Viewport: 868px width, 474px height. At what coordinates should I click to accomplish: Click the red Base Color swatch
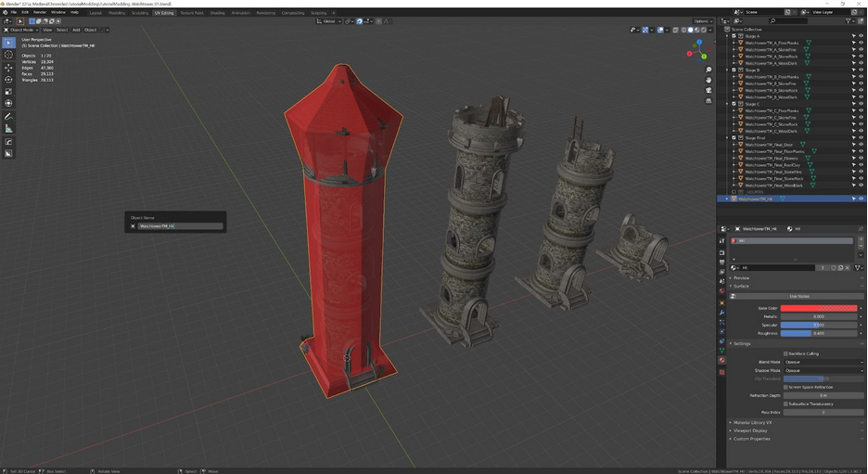coord(818,308)
